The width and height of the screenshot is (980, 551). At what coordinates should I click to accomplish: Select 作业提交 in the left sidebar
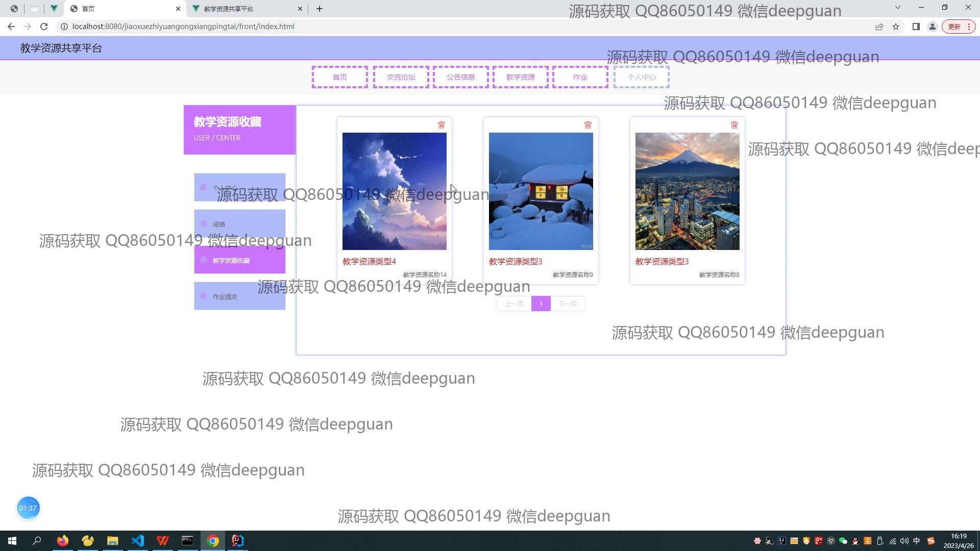coord(239,296)
